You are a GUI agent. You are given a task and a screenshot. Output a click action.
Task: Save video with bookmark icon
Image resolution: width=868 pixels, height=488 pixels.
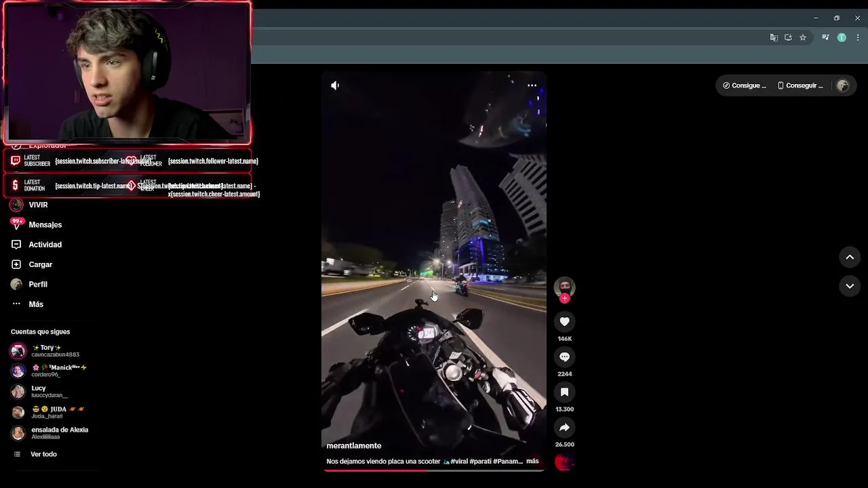[x=564, y=392]
